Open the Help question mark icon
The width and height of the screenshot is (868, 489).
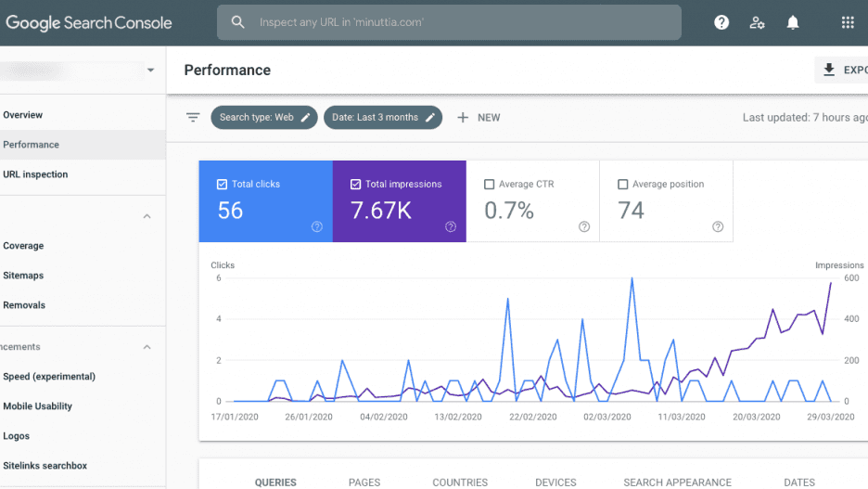721,22
